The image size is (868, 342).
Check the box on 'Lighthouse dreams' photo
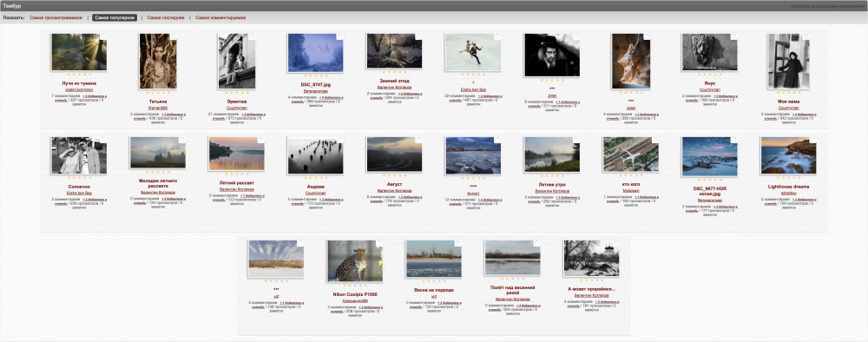pyautogui.click(x=812, y=140)
